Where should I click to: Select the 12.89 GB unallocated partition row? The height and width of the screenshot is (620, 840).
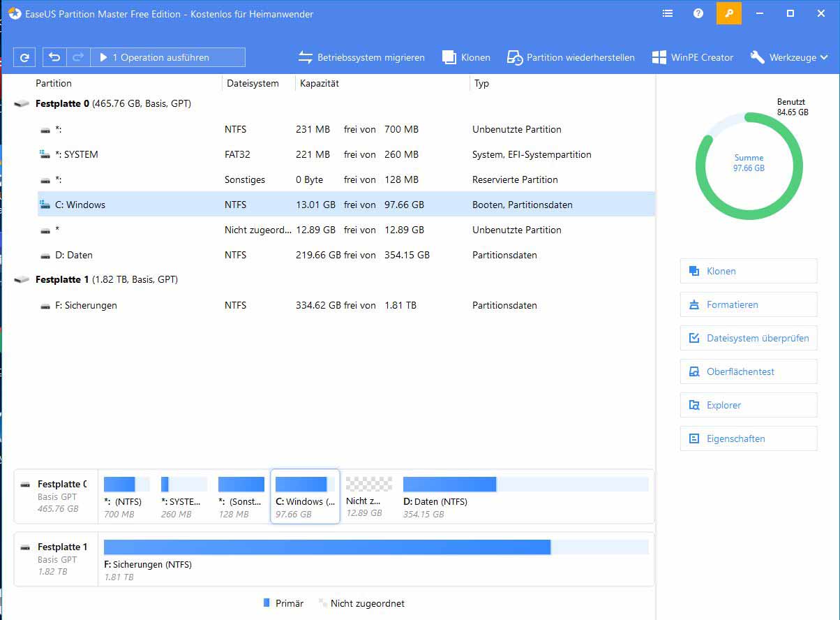click(x=346, y=230)
